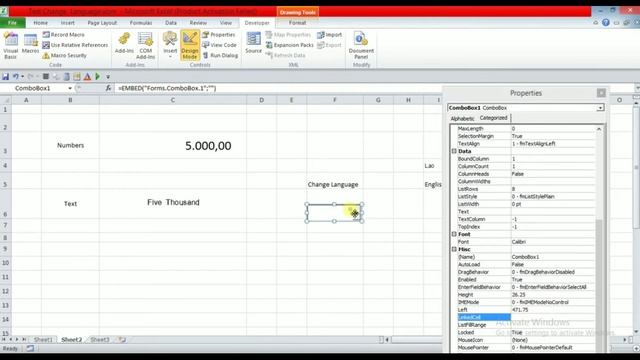Image resolution: width=640 pixels, height=360 pixels.
Task: Select cell containing 5.000,00
Action: [173, 146]
